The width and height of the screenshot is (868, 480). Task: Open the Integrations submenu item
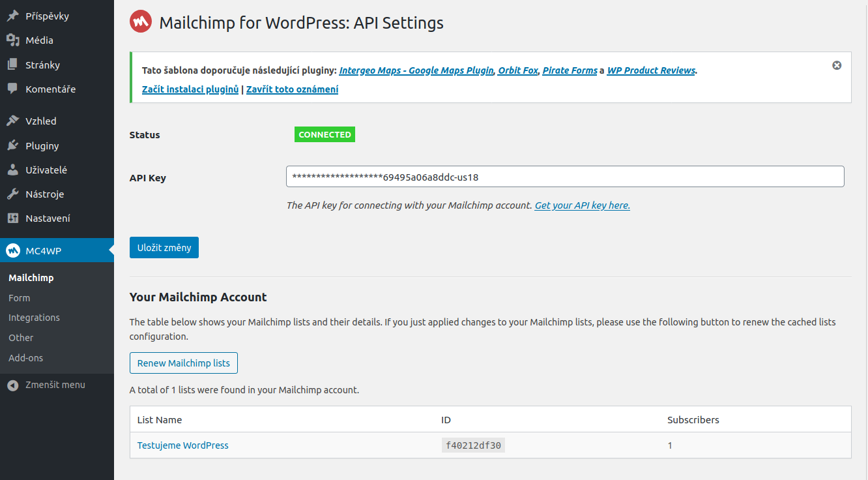[34, 318]
